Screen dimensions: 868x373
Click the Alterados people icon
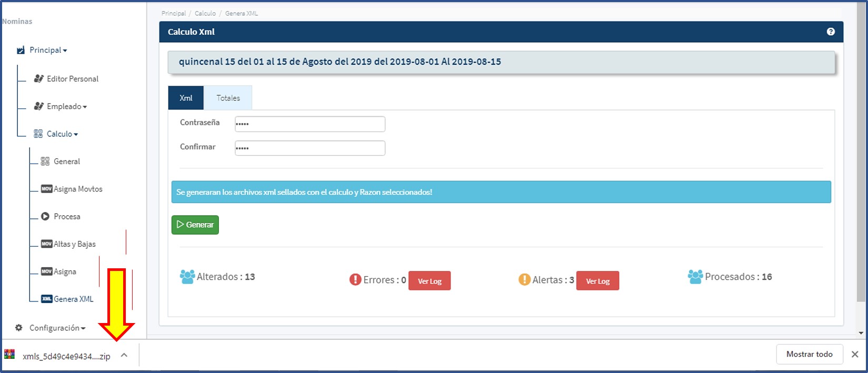(187, 277)
